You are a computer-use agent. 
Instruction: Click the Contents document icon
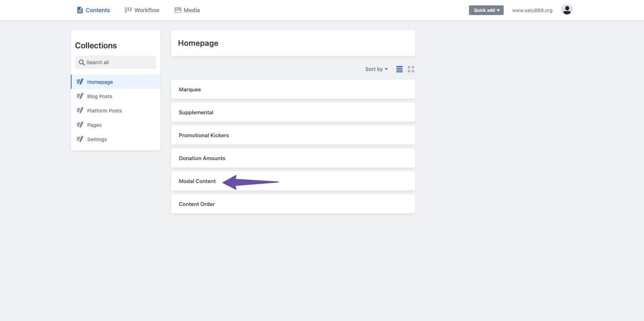click(80, 10)
